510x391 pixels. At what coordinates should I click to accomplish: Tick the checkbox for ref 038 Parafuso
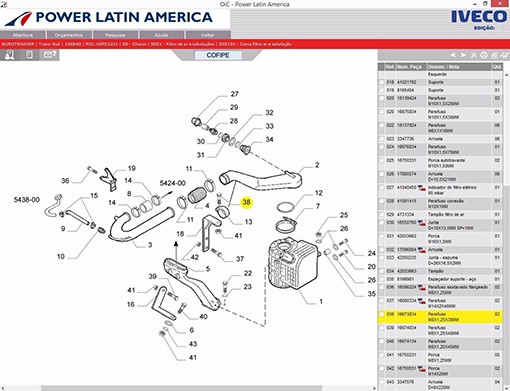381,314
